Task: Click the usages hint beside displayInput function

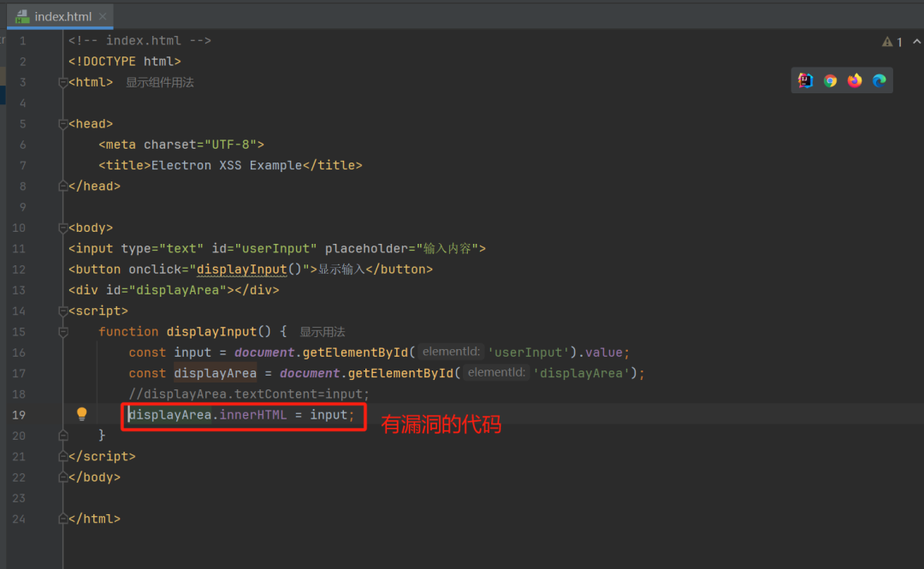Action: point(323,332)
